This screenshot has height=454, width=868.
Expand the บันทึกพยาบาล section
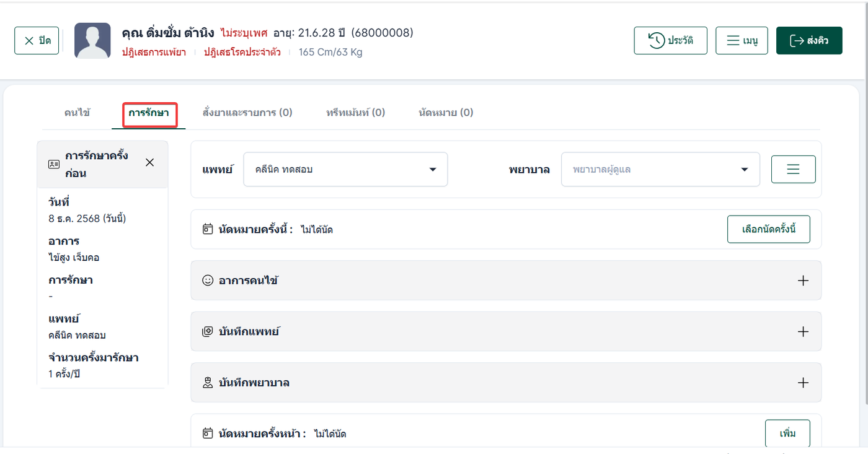pos(803,383)
